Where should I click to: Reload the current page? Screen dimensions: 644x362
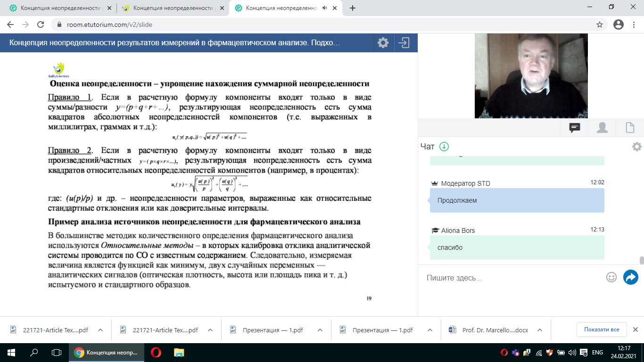pos(41,25)
